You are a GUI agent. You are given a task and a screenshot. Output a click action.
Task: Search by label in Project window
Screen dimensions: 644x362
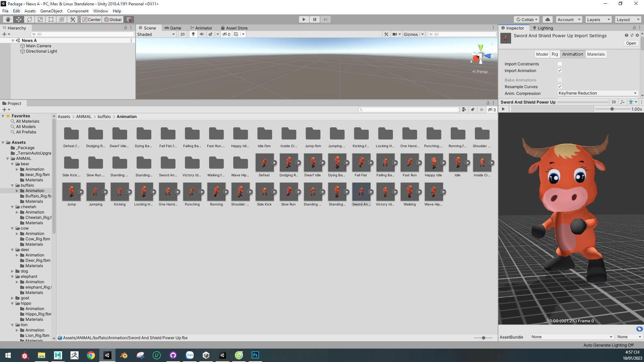pos(473,110)
